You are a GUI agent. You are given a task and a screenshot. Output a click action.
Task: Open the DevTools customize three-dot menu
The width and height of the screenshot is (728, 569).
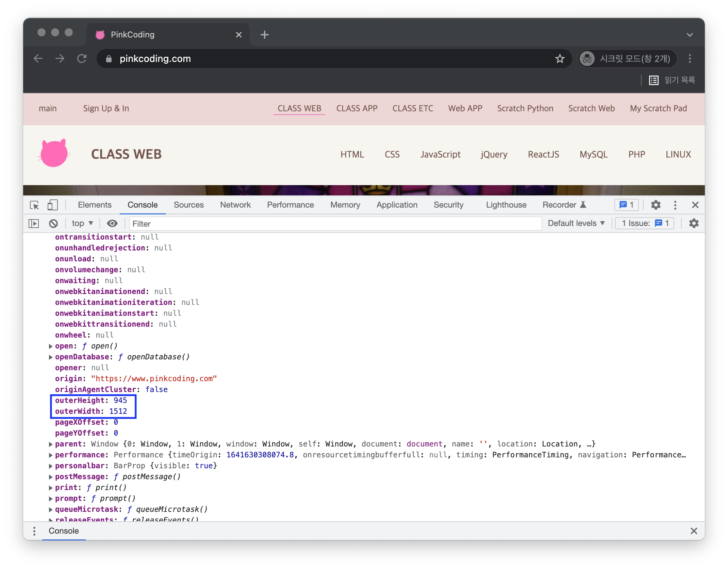[675, 205]
